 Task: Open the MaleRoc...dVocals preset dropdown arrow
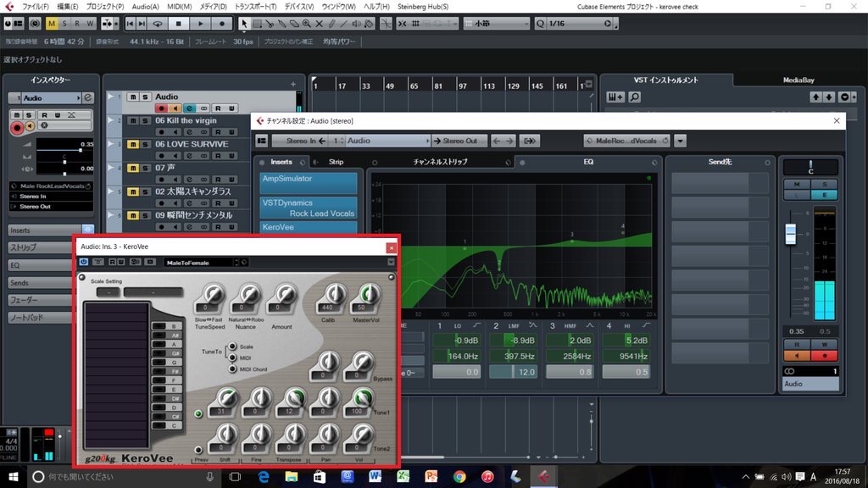coord(681,141)
